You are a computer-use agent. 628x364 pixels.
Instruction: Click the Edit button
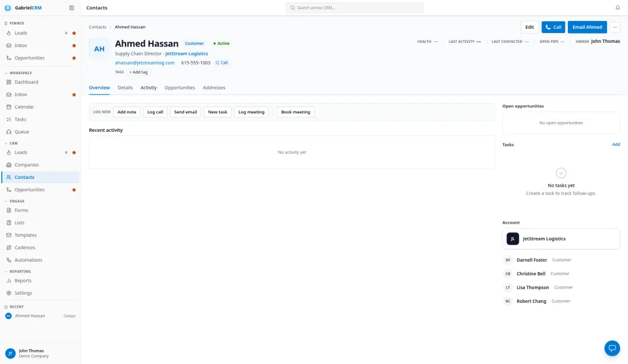(x=529, y=27)
